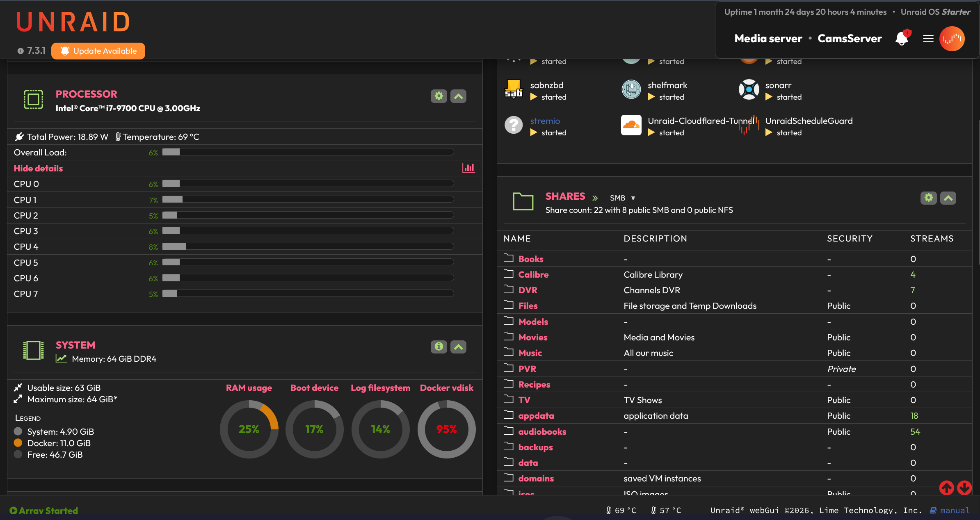980x520 pixels.
Task: Click the sonarr container icon
Action: click(x=749, y=89)
